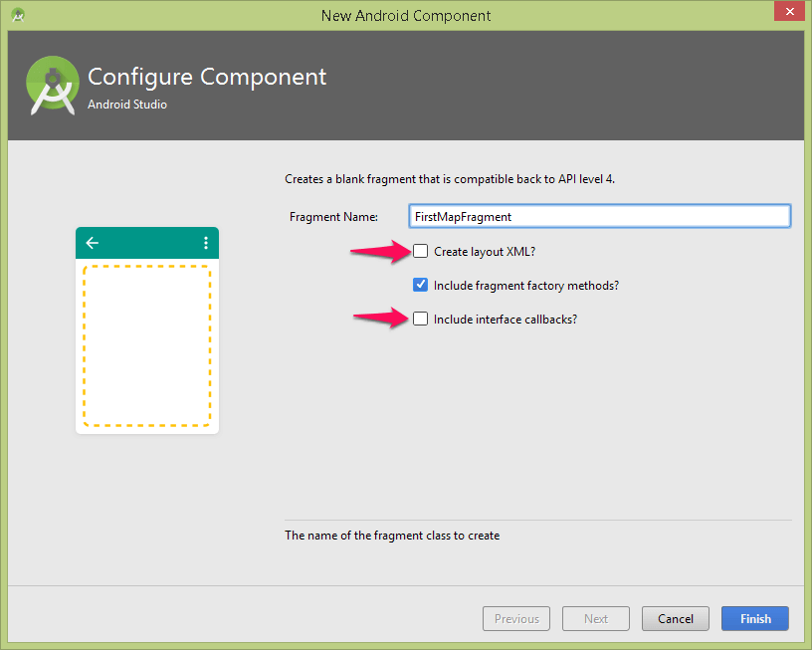
Task: Click the Android Studio icon in title bar
Action: point(18,15)
